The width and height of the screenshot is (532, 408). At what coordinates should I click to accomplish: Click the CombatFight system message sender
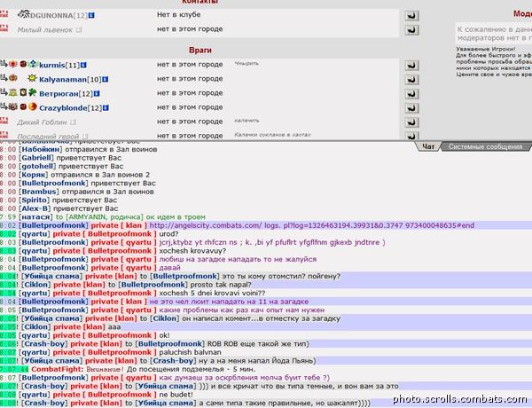coord(58,369)
